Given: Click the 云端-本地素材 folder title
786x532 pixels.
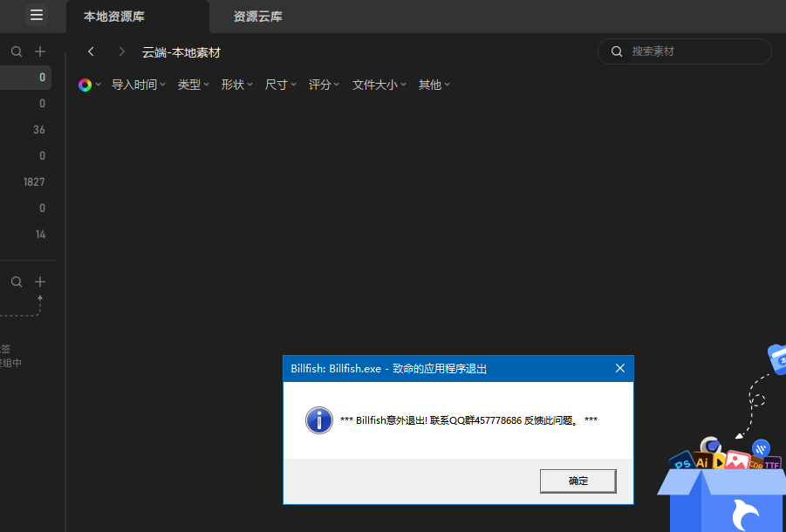Looking at the screenshot, I should coord(181,52).
